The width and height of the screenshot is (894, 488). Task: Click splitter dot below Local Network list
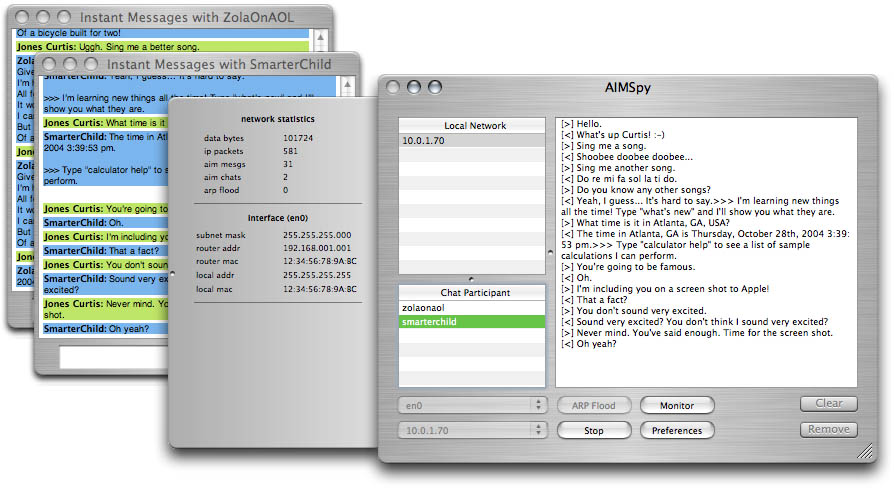(x=471, y=279)
